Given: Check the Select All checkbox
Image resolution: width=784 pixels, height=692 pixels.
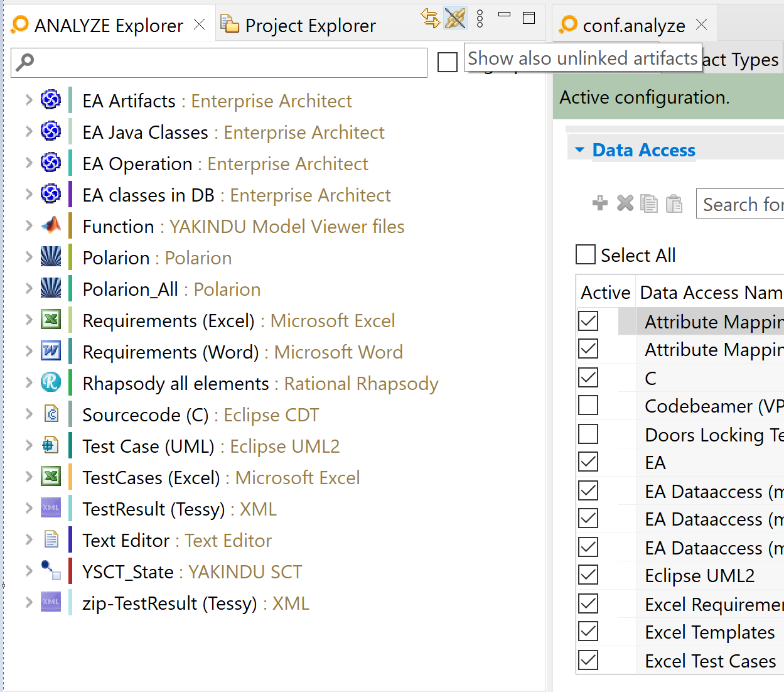Looking at the screenshot, I should pos(586,254).
